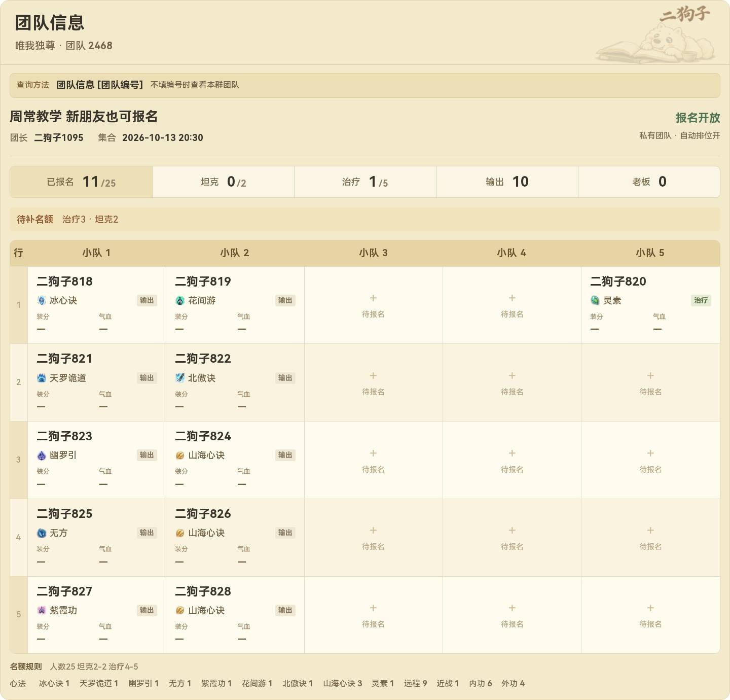Screen dimensions: 730x700
Task: Click the plus icon in 小队 4 row 1
Action: coord(512,298)
